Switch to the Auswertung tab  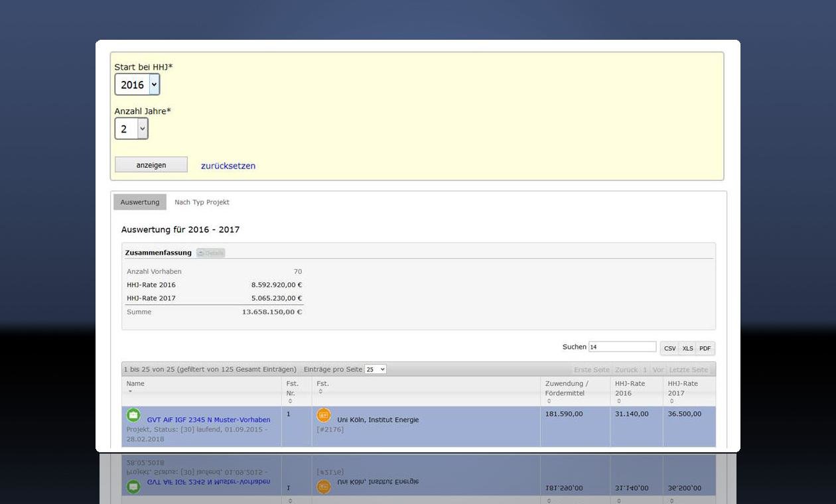pos(140,202)
